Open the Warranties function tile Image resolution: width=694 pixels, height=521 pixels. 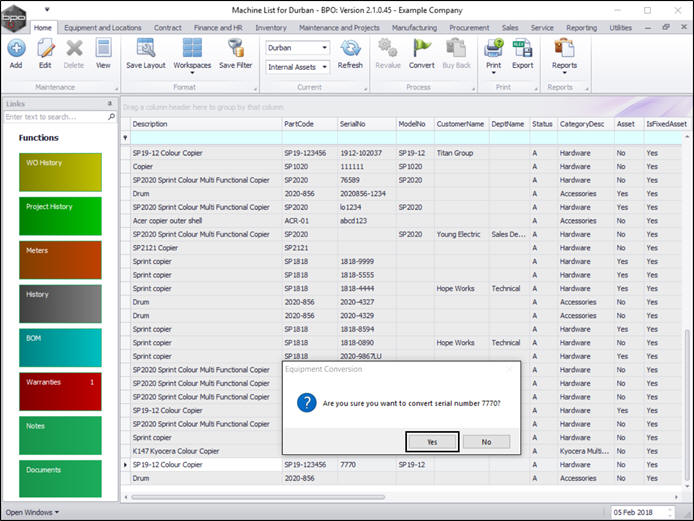tap(60, 391)
